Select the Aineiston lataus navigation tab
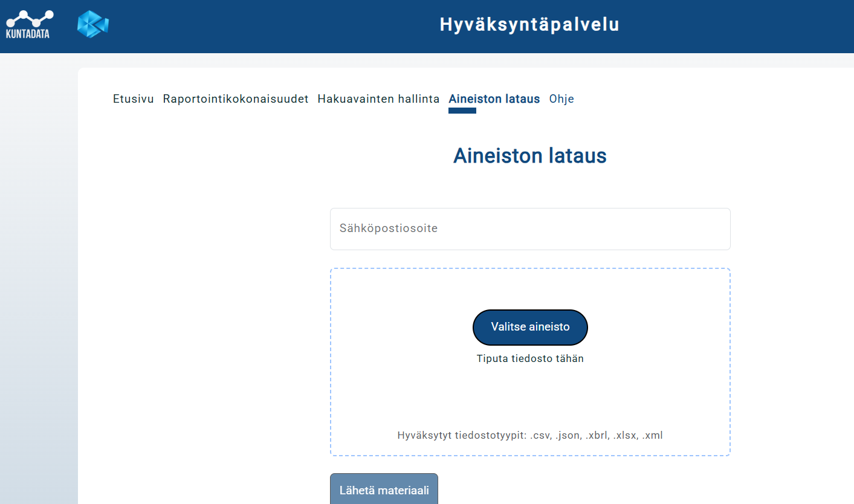This screenshot has width=854, height=504. tap(494, 99)
